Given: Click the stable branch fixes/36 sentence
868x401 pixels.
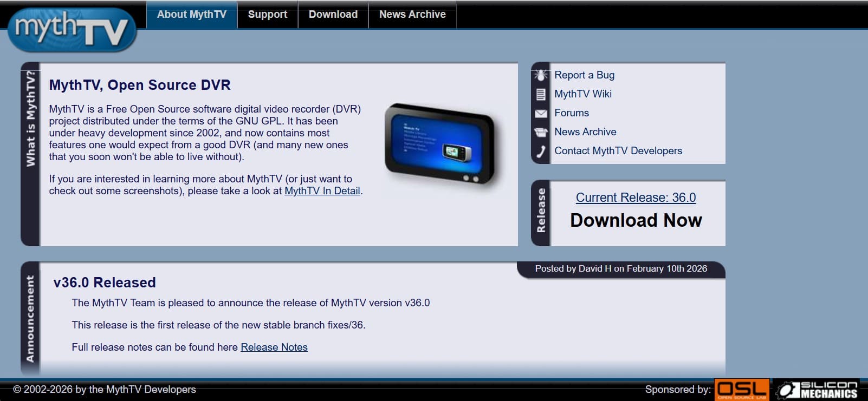Looking at the screenshot, I should (x=218, y=325).
